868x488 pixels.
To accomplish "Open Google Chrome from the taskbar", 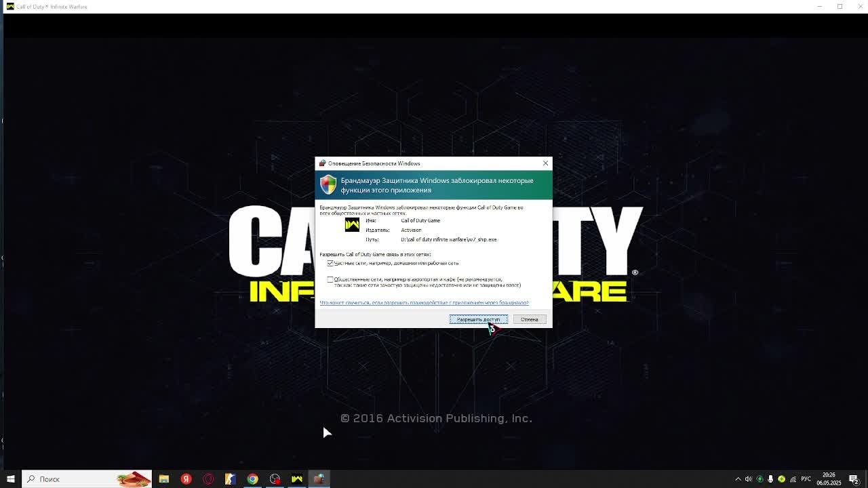I will (252, 479).
